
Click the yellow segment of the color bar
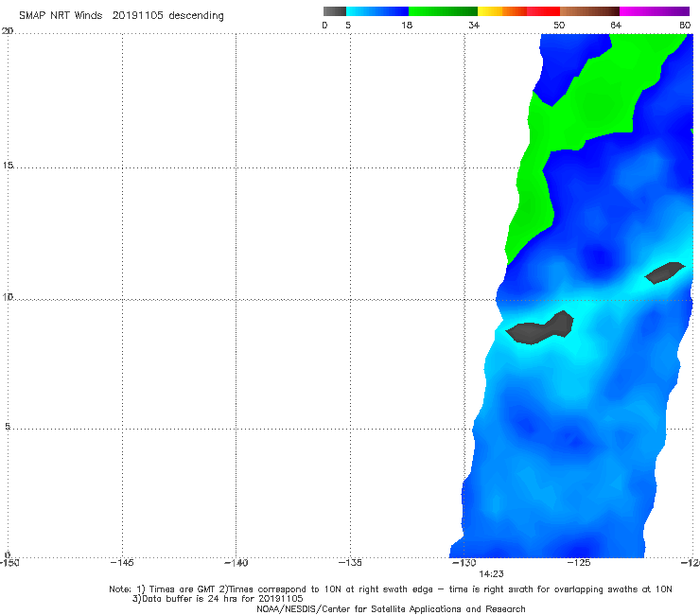tap(490, 11)
